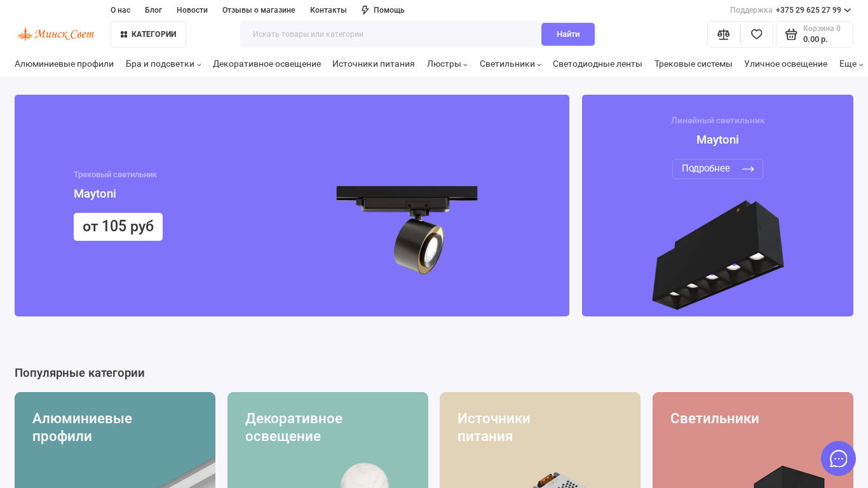Click the Минск Свет logo
868x488 pixels.
[x=56, y=34]
